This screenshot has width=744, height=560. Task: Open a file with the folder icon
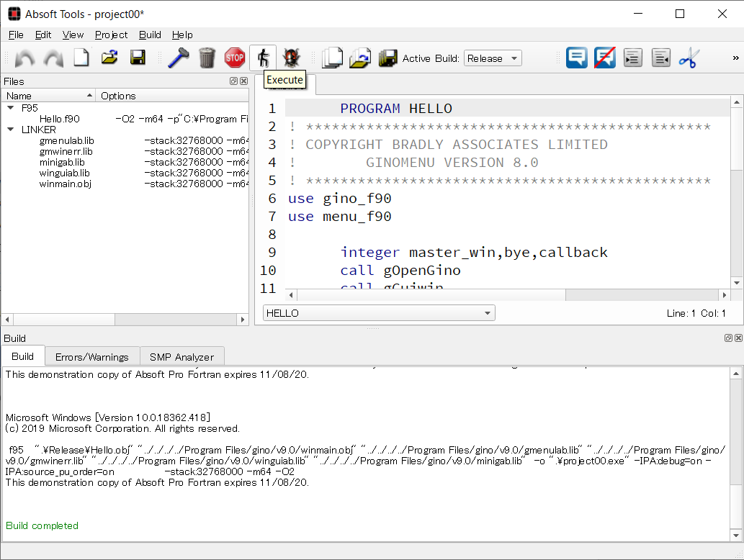pyautogui.click(x=109, y=58)
